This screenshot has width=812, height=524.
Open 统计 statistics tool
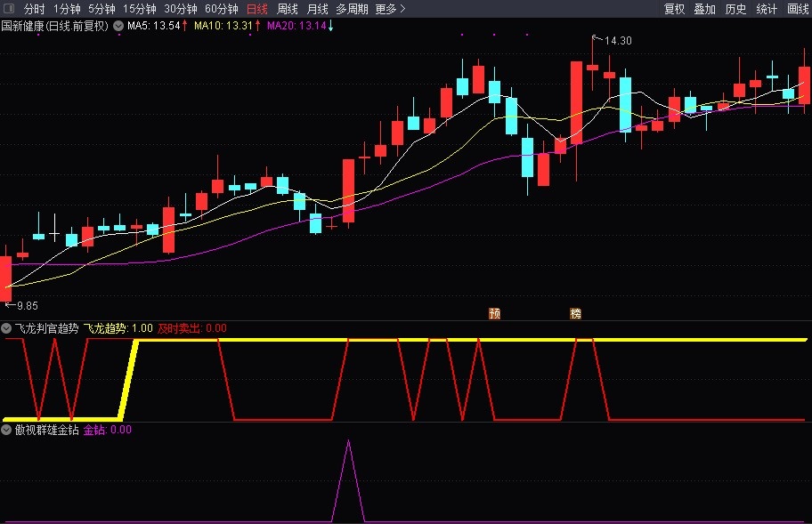click(767, 9)
